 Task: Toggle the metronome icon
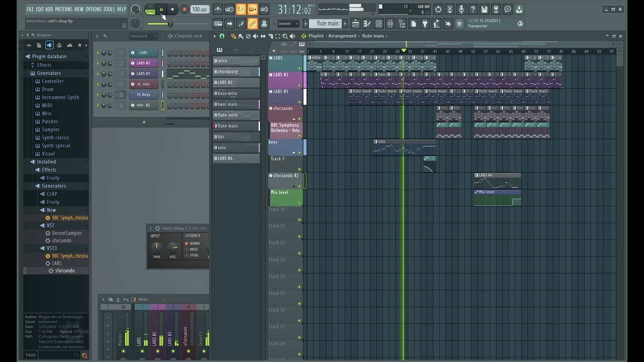click(x=218, y=9)
